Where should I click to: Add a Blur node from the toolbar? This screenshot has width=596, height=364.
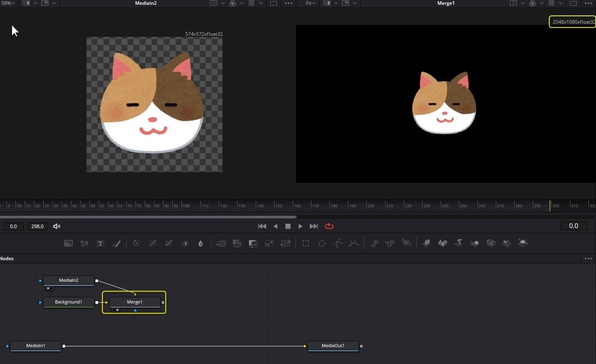(x=201, y=243)
